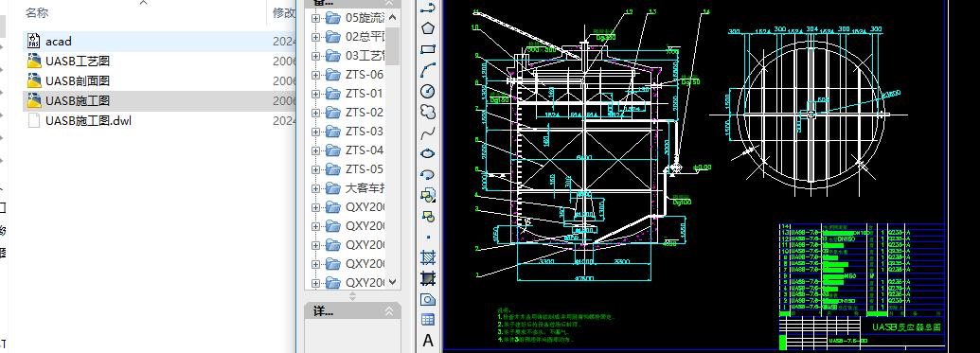Click the folder tree scrollbar down arrow

coord(393,282)
